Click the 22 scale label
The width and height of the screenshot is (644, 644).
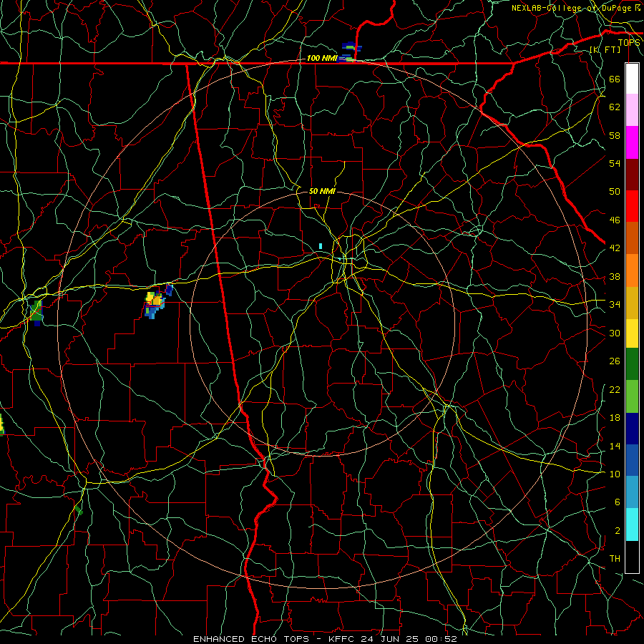click(x=615, y=389)
